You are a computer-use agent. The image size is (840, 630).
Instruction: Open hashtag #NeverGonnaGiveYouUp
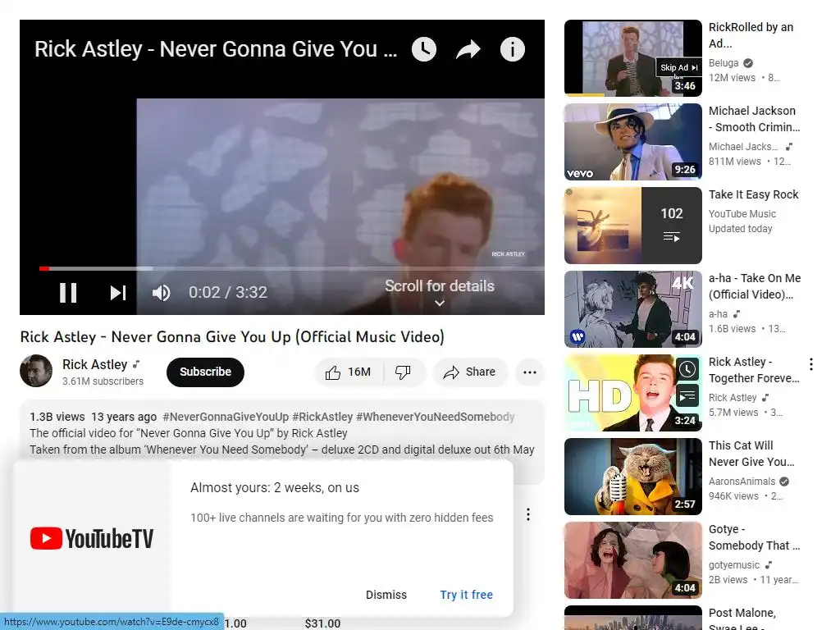point(226,417)
